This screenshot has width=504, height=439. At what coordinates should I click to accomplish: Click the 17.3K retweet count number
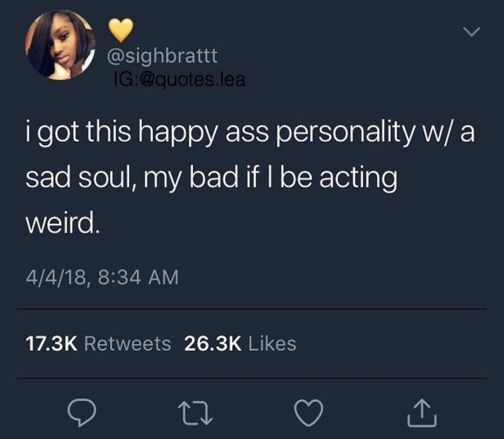51,344
